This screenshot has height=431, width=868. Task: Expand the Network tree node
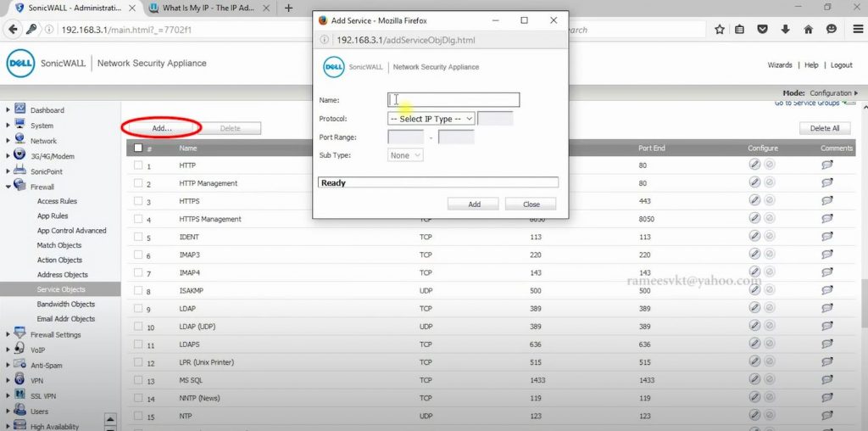[8, 141]
